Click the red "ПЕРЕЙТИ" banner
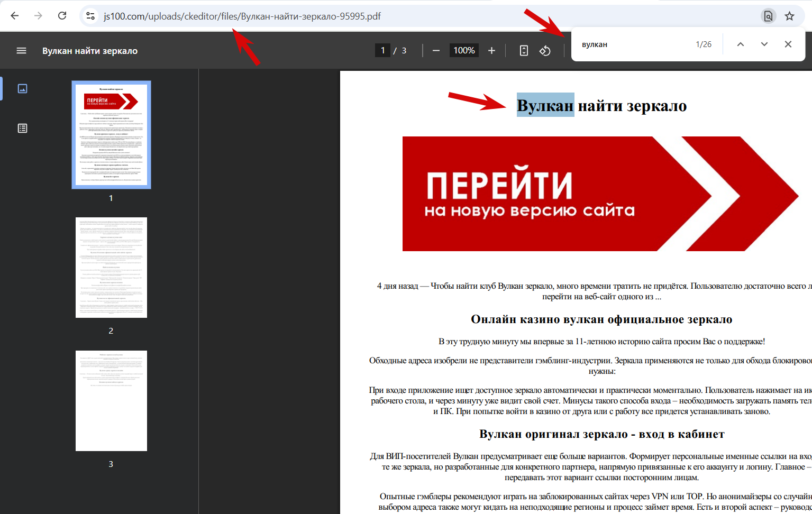This screenshot has width=812, height=514. pos(600,194)
